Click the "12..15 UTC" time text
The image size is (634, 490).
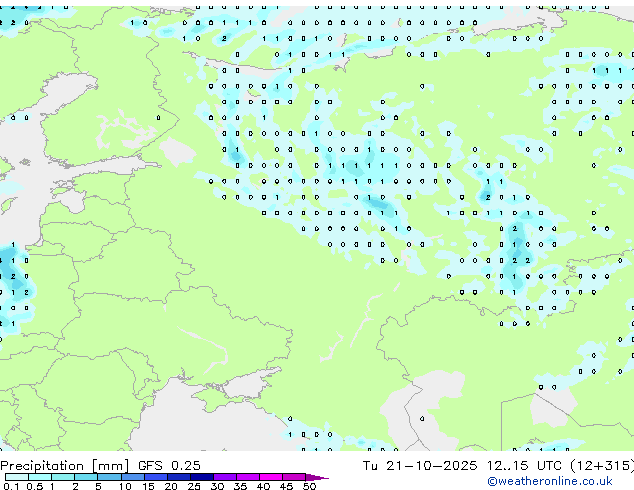point(524,466)
